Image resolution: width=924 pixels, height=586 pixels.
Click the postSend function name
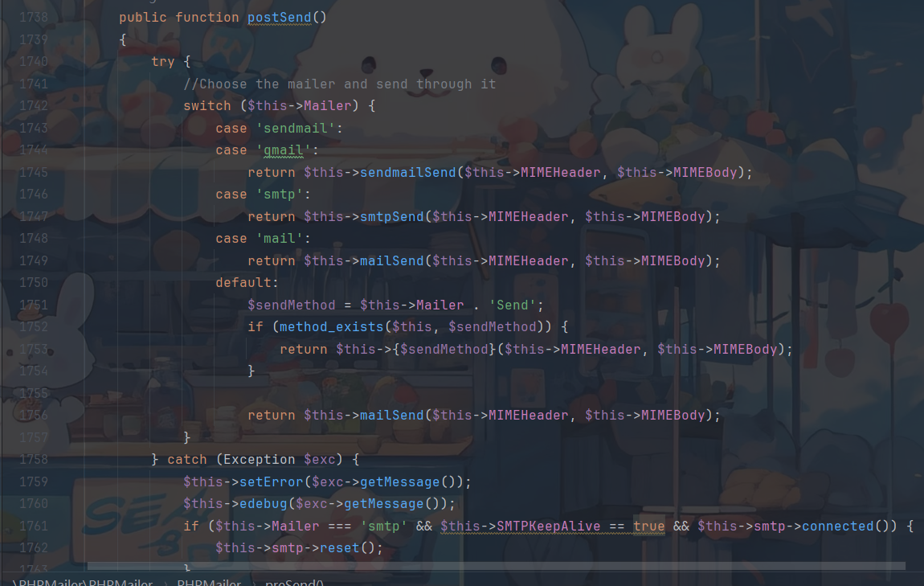point(279,17)
